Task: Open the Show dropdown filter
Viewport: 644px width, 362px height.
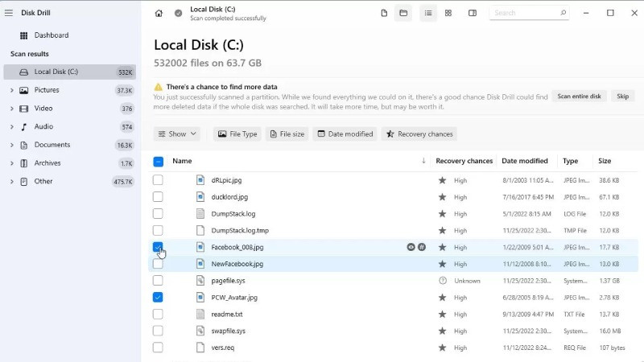Action: (x=177, y=134)
